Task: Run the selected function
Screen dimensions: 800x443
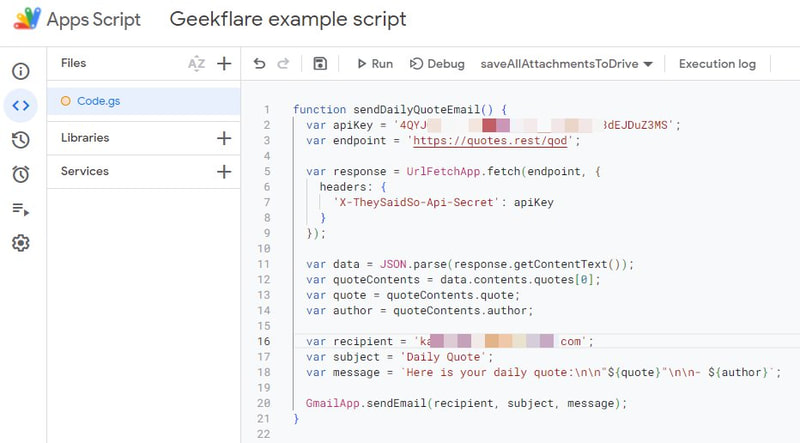Action: pyautogui.click(x=375, y=64)
